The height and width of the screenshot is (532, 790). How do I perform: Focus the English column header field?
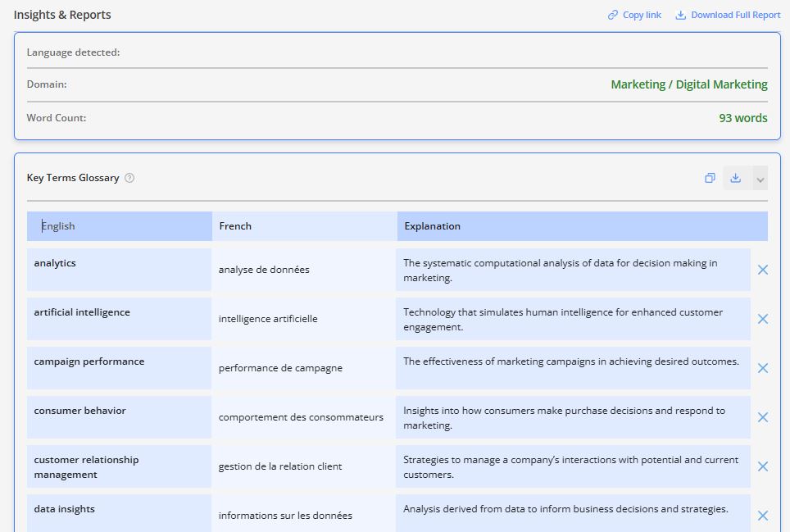coord(120,226)
